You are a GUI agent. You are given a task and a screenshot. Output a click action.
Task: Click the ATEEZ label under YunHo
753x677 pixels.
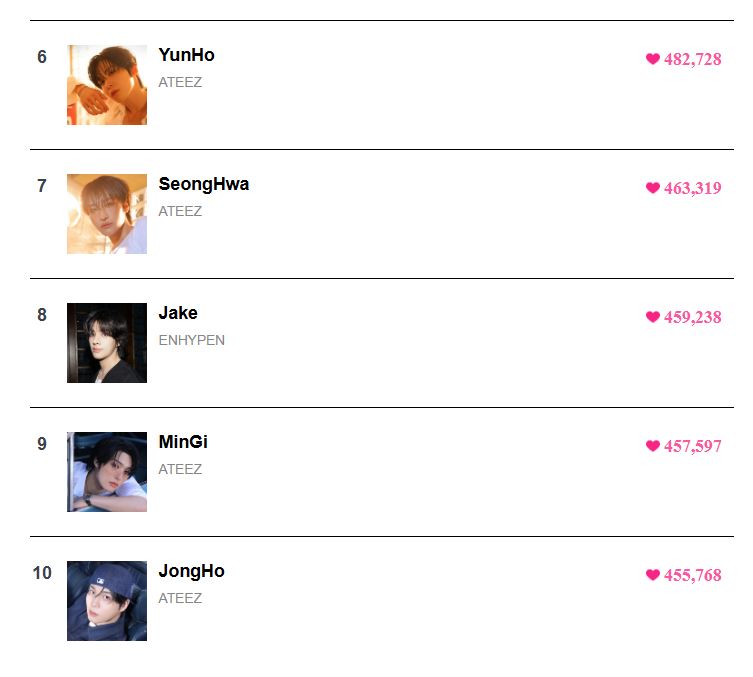click(180, 83)
